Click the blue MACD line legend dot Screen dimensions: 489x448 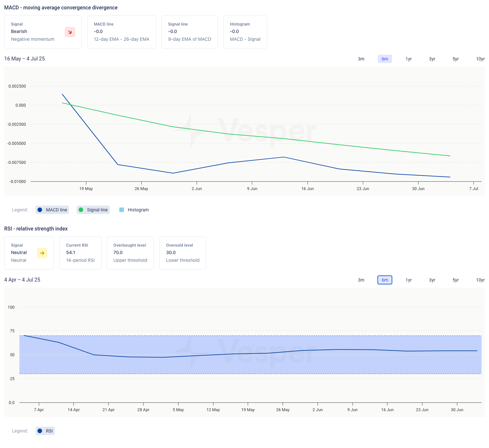[40, 210]
